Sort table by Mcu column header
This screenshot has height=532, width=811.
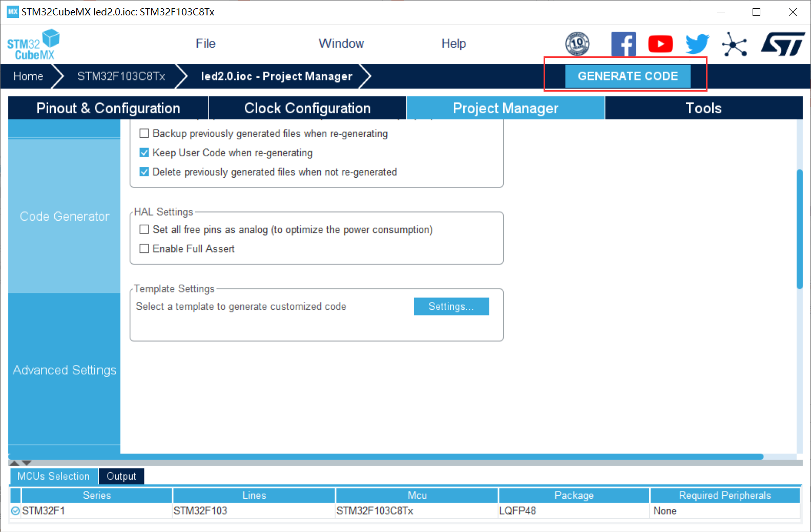point(417,495)
